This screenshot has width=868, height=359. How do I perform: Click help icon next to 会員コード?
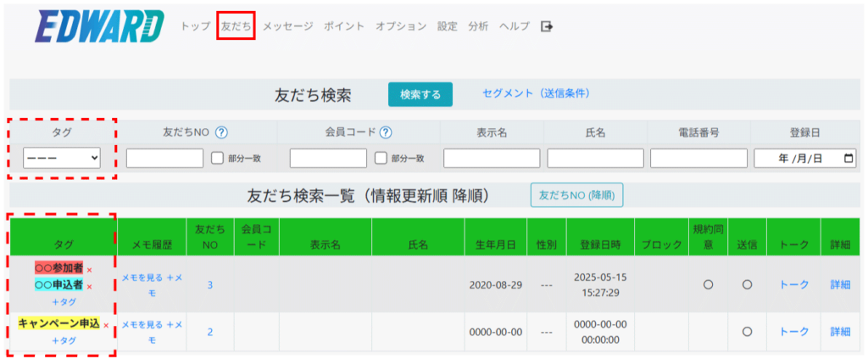coord(386,132)
